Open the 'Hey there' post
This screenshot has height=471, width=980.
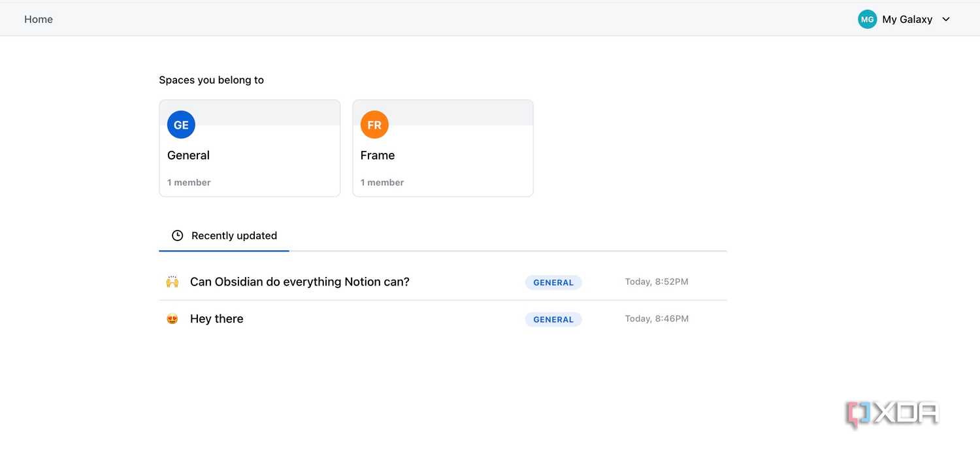point(217,319)
